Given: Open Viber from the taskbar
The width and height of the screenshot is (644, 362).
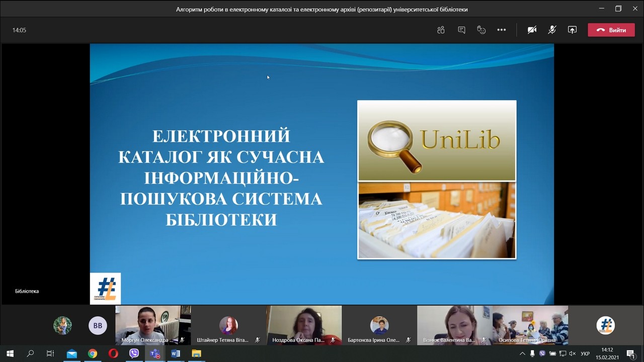Looking at the screenshot, I should [x=134, y=353].
